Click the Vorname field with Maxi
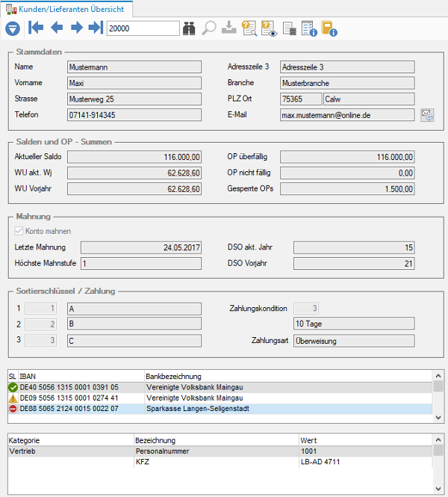The image size is (448, 497). (134, 83)
